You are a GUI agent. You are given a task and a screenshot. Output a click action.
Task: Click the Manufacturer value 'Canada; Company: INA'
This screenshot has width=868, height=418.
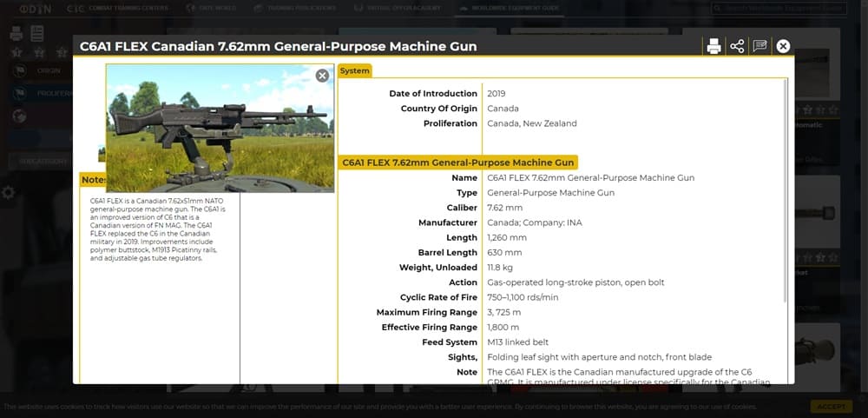pyautogui.click(x=534, y=222)
